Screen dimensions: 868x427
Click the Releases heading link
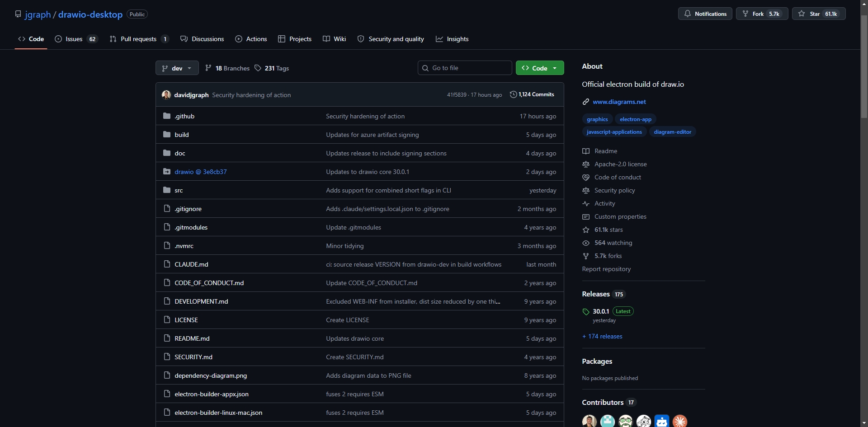pos(596,294)
